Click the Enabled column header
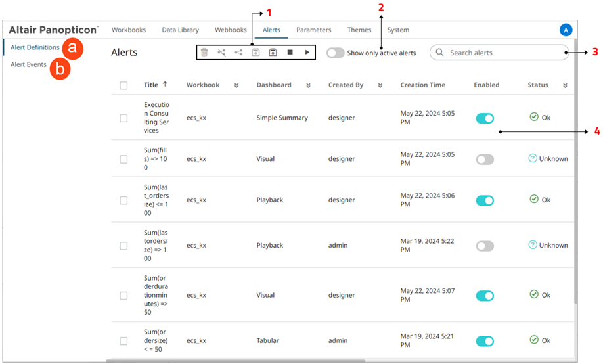The width and height of the screenshot is (603, 364). tap(487, 85)
